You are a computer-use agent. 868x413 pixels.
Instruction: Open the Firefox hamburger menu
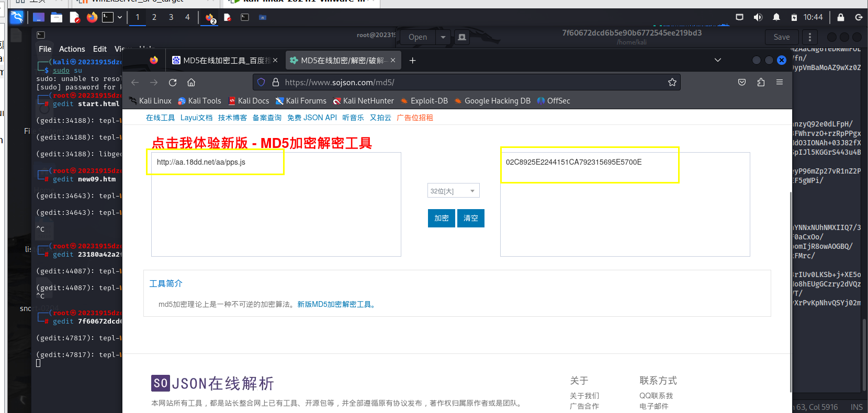coord(780,82)
